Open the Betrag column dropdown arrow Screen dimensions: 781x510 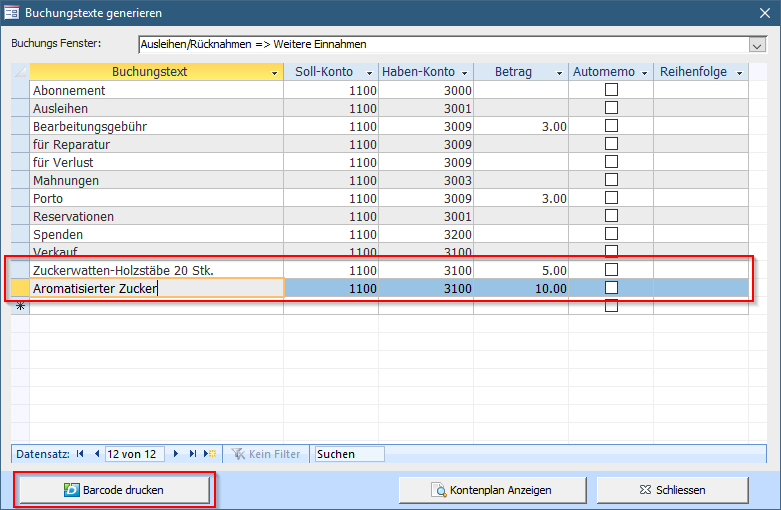[559, 73]
